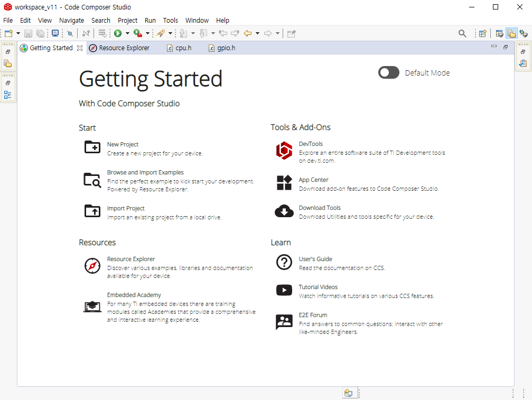532x400 pixels.
Task: Close the Getting Started tab
Action: (x=80, y=48)
